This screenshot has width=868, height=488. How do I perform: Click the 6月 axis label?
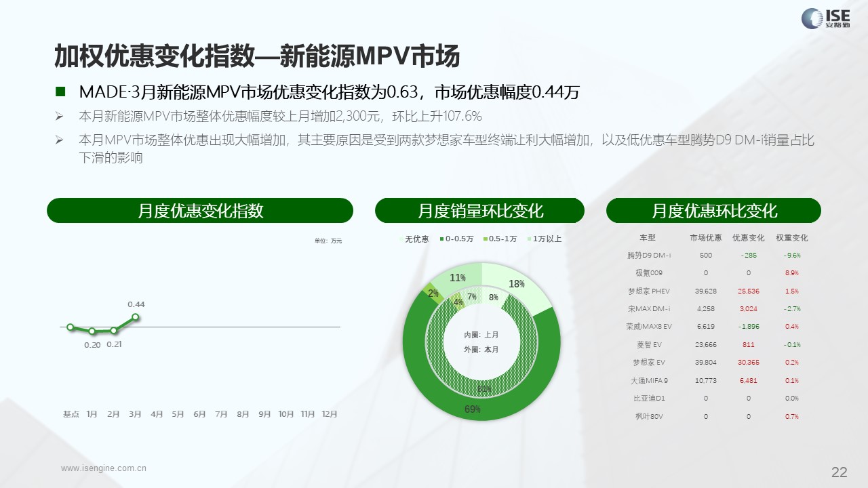pyautogui.click(x=199, y=413)
